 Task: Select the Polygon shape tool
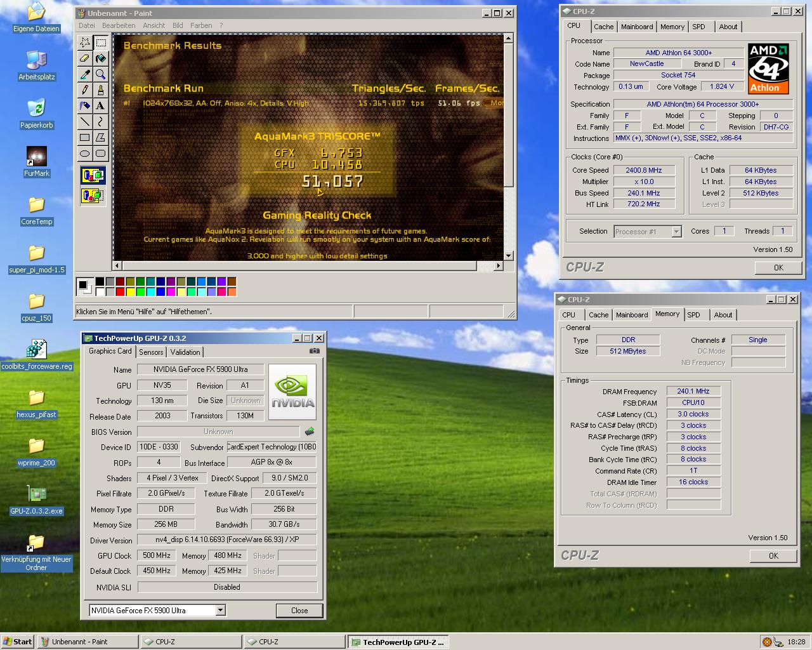100,137
